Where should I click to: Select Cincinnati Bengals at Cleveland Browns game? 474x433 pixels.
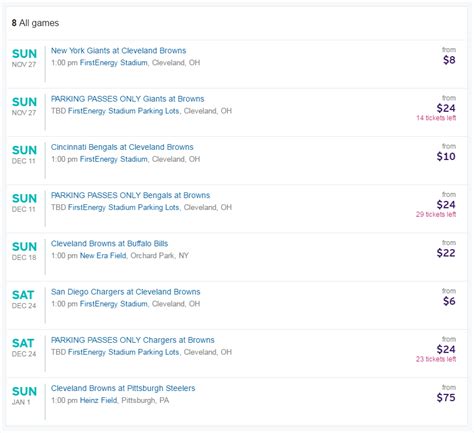pos(122,147)
